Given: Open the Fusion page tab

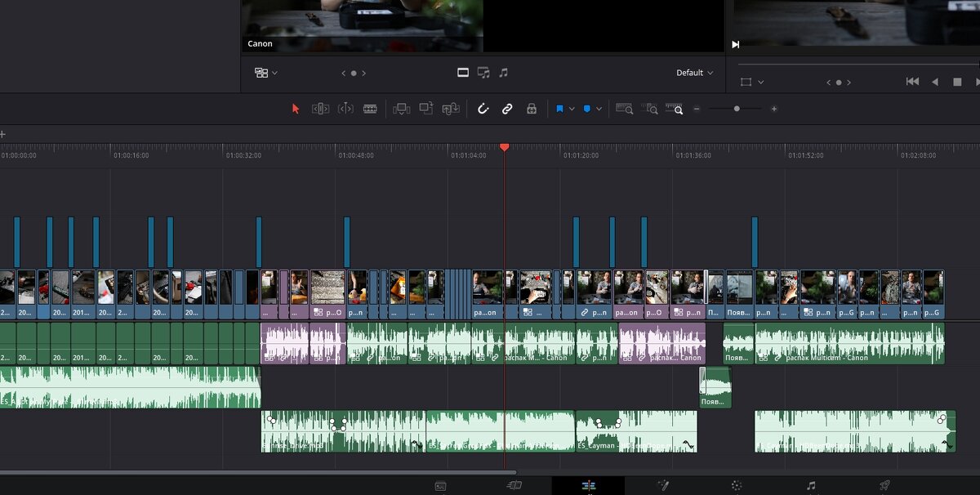Looking at the screenshot, I should (662, 485).
